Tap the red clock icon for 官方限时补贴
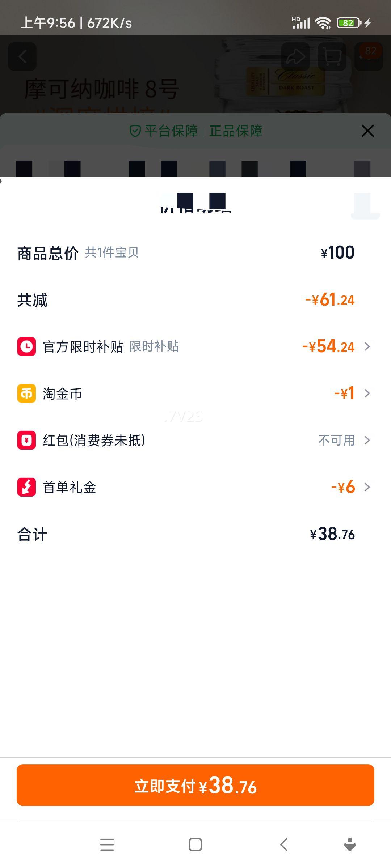This screenshot has width=391, height=868. 26,346
